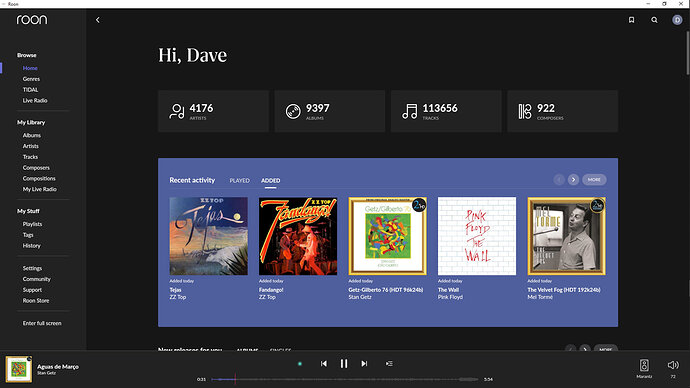Open My Live Radio
Image resolution: width=690 pixels, height=388 pixels.
(40, 189)
